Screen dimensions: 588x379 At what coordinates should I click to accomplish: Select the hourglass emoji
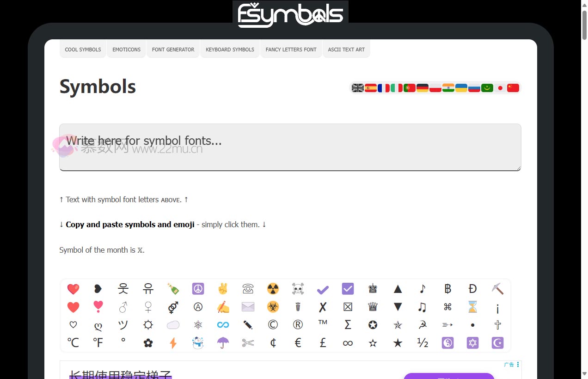[472, 306]
